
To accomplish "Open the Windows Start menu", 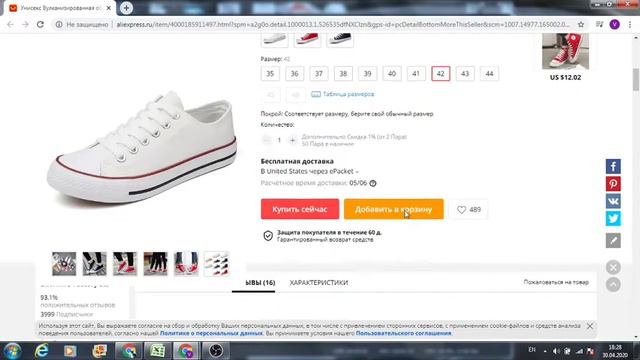I will [13, 351].
